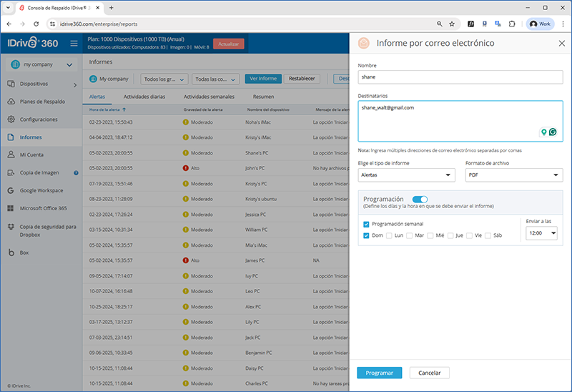The width and height of the screenshot is (572, 392).
Task: Close the email report panel
Action: click(x=561, y=44)
